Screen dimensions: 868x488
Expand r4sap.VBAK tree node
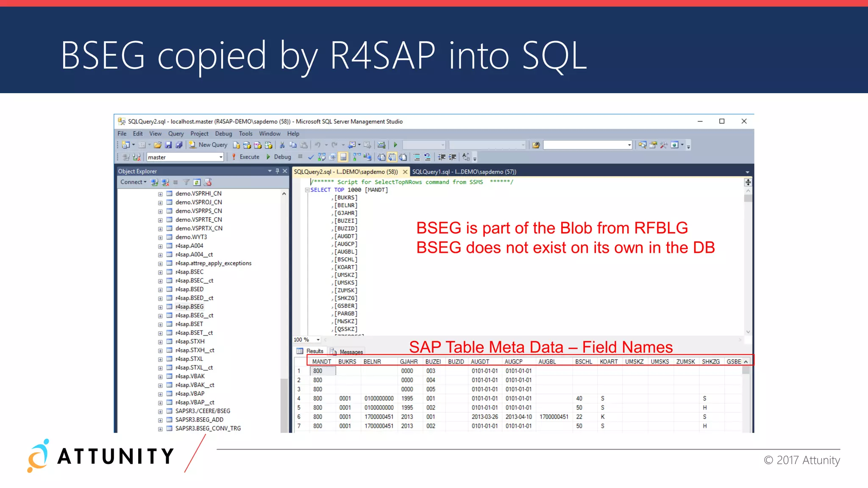coord(160,377)
